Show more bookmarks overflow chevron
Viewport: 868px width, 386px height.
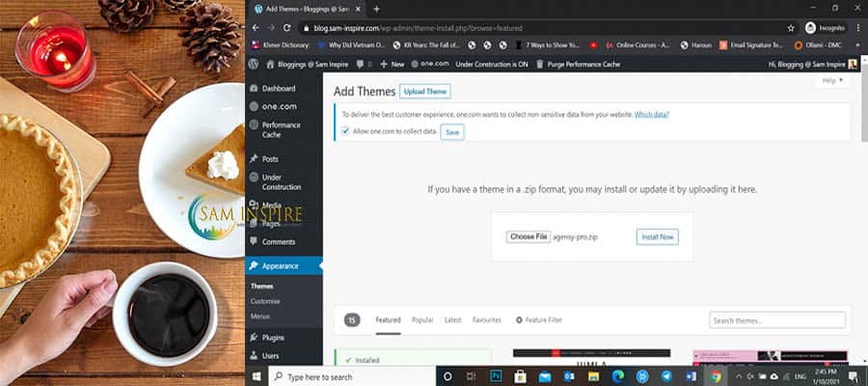857,45
